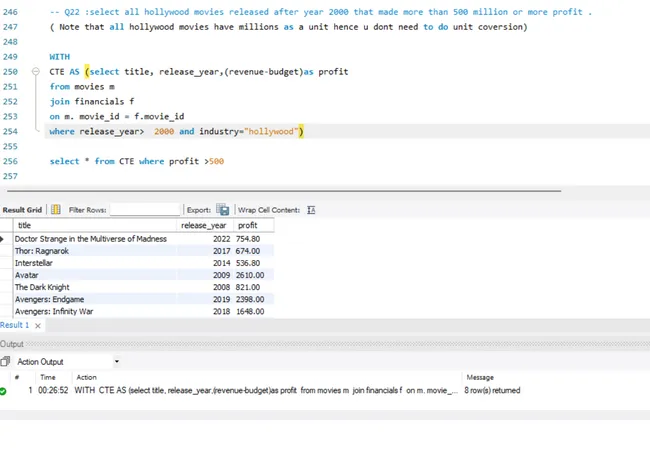The height and width of the screenshot is (471, 650).
Task: Open the Action Output dropdown
Action: tap(117, 362)
